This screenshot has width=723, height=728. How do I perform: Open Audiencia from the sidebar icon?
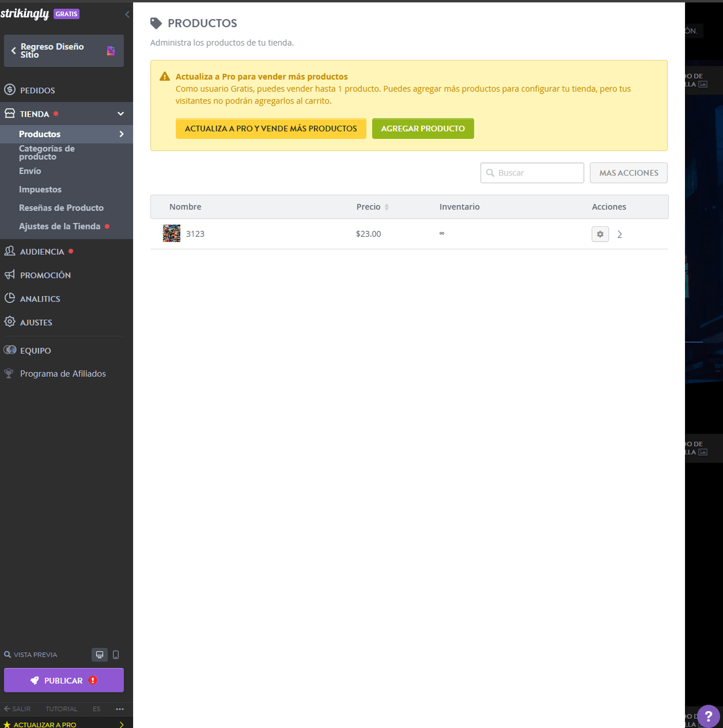click(10, 251)
